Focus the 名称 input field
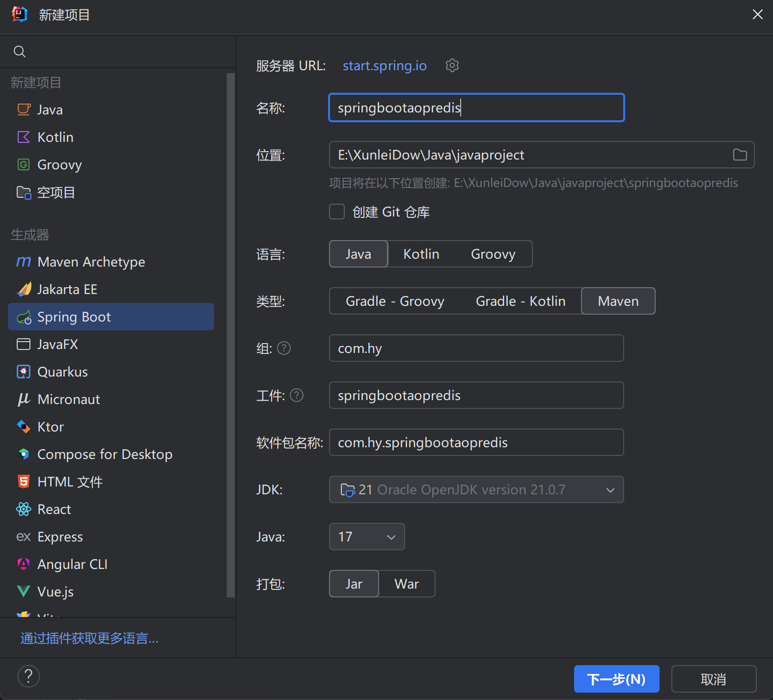This screenshot has height=700, width=773. coord(476,108)
